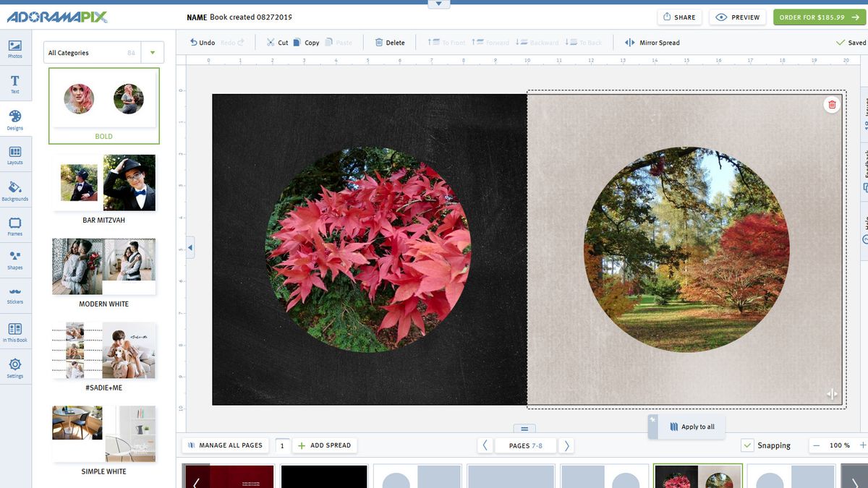Delete the right page using trash icon

pyautogui.click(x=831, y=104)
